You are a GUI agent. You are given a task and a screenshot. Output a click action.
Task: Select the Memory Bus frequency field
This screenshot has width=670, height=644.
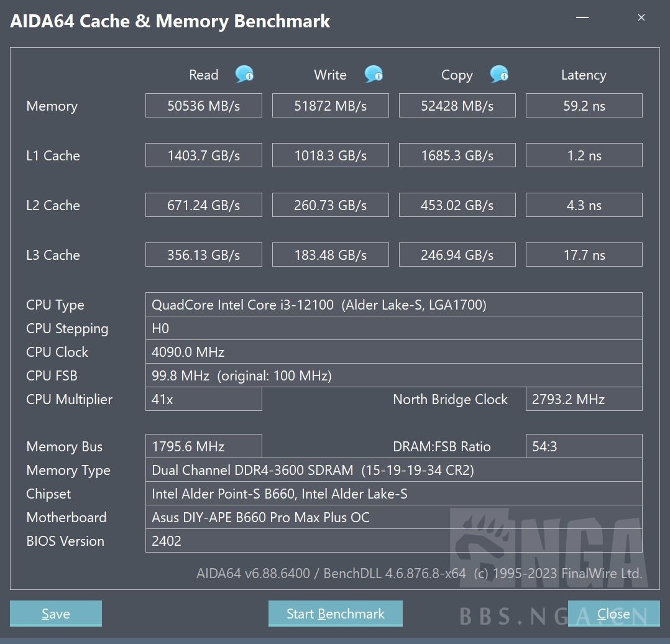click(x=203, y=446)
